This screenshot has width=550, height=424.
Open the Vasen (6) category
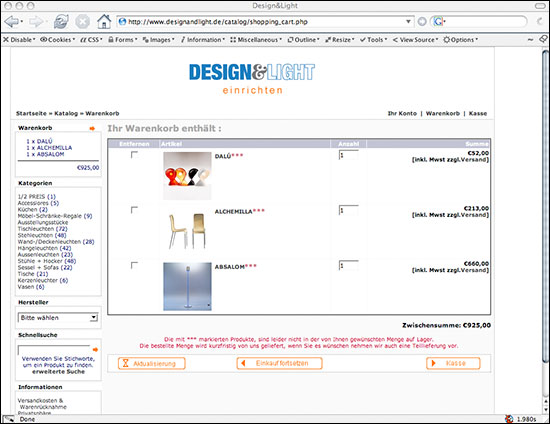[31, 287]
